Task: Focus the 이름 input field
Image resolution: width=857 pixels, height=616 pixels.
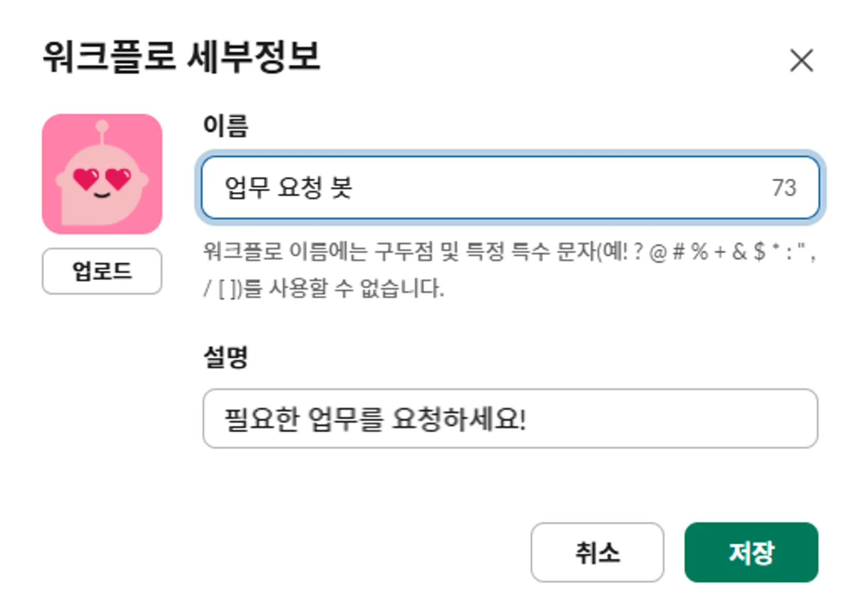Action: 536,187
